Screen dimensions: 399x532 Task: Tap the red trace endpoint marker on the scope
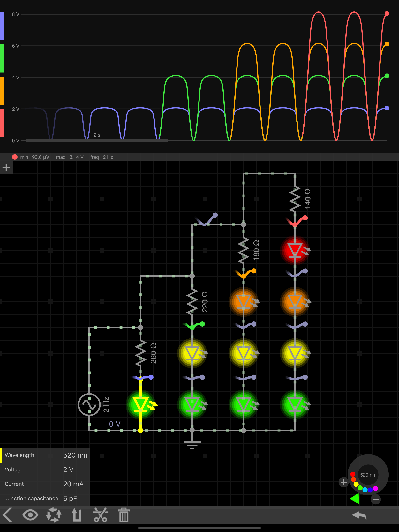click(x=387, y=13)
